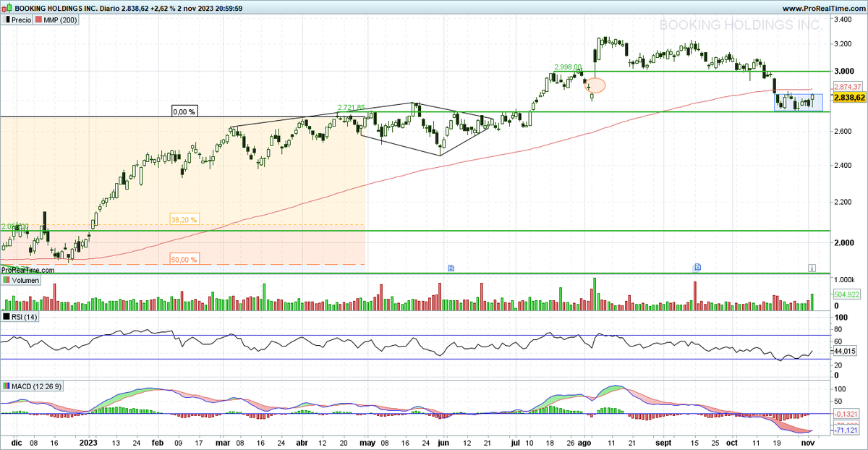This screenshot has height=450, width=868.
Task: Select the 38,20 % Fibonacci level label
Action: click(184, 219)
